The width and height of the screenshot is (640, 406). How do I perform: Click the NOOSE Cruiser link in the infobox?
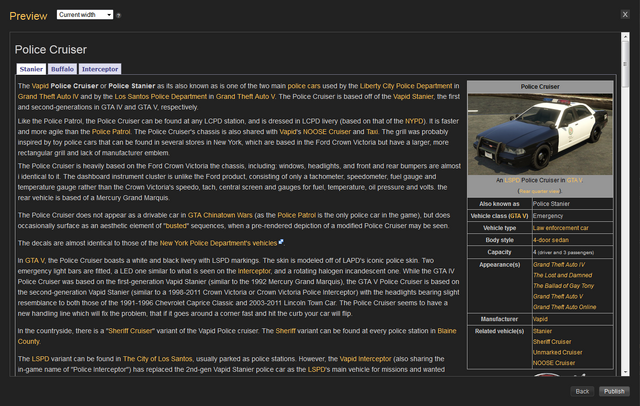click(x=554, y=363)
